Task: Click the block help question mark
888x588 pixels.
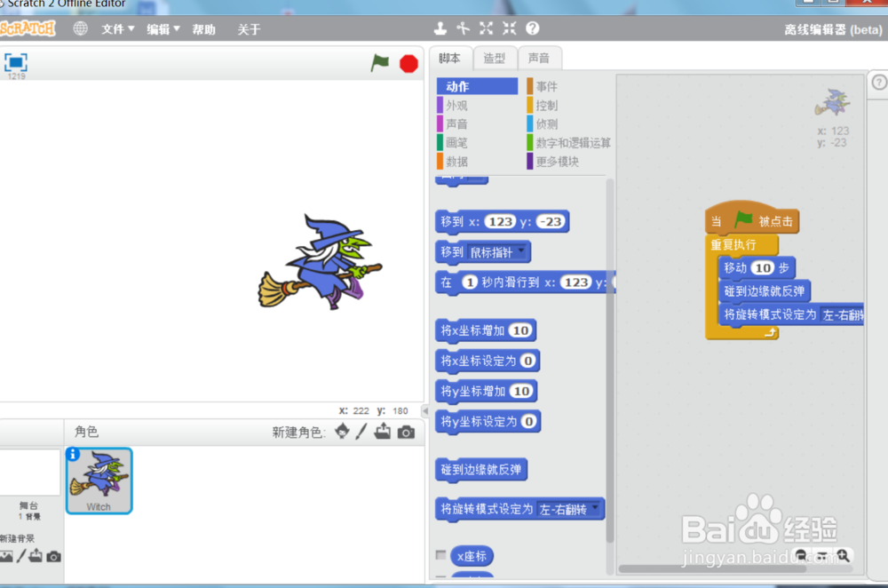Action: coord(532,28)
